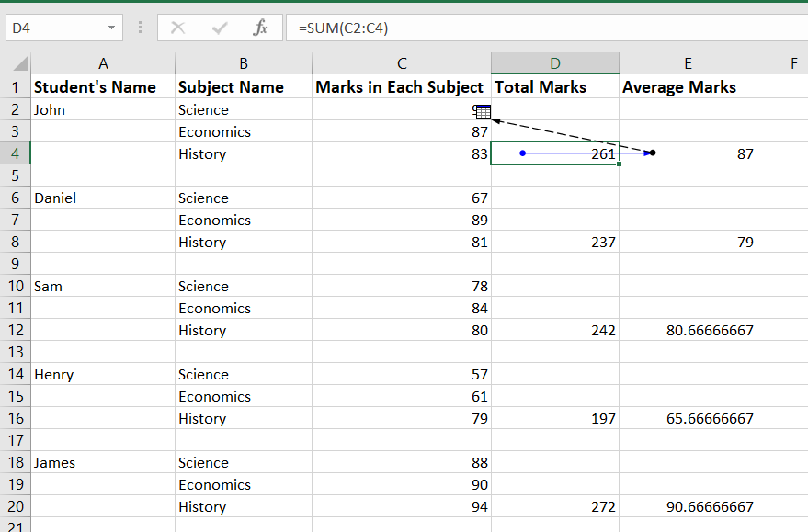The width and height of the screenshot is (808, 532).
Task: Select column E header
Action: [688, 63]
